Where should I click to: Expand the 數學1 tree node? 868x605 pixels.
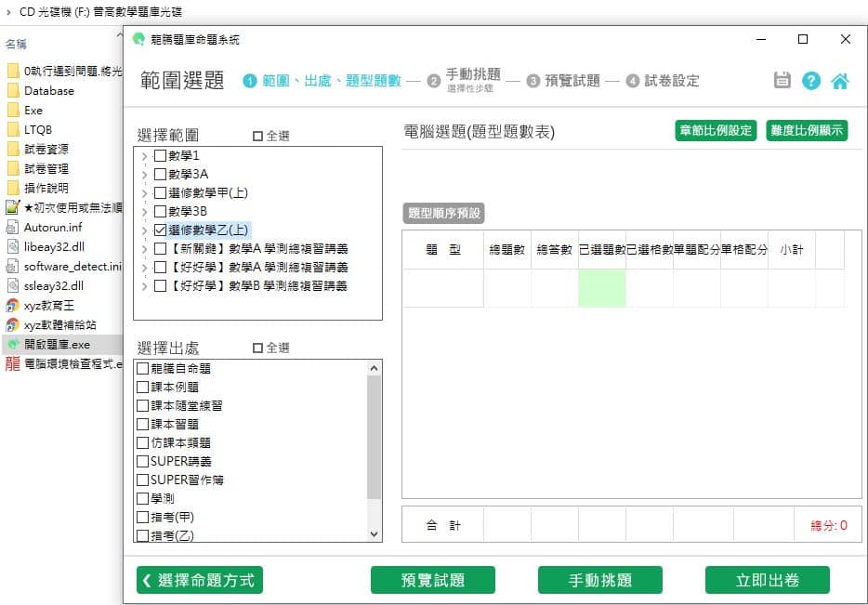point(144,156)
